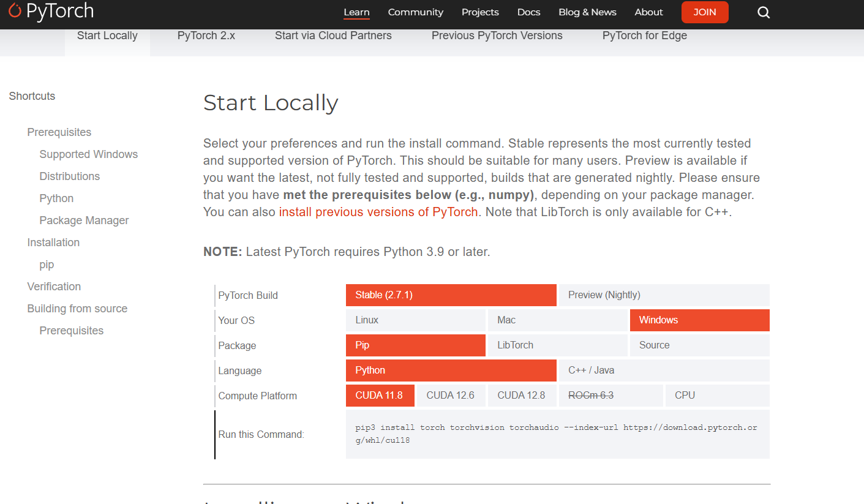864x504 pixels.
Task: Select Preview (Nightly) build option
Action: pos(664,295)
